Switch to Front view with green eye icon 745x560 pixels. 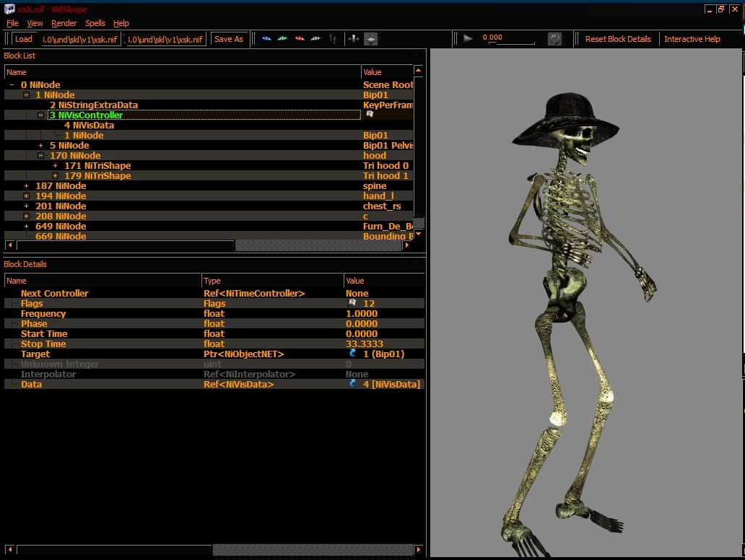[283, 39]
